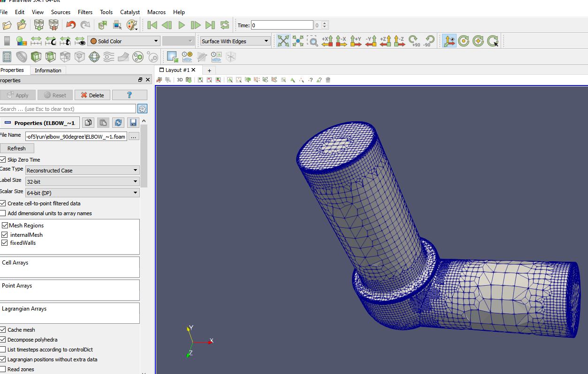This screenshot has width=588, height=374.
Task: Click the Refresh button
Action: (x=17, y=148)
